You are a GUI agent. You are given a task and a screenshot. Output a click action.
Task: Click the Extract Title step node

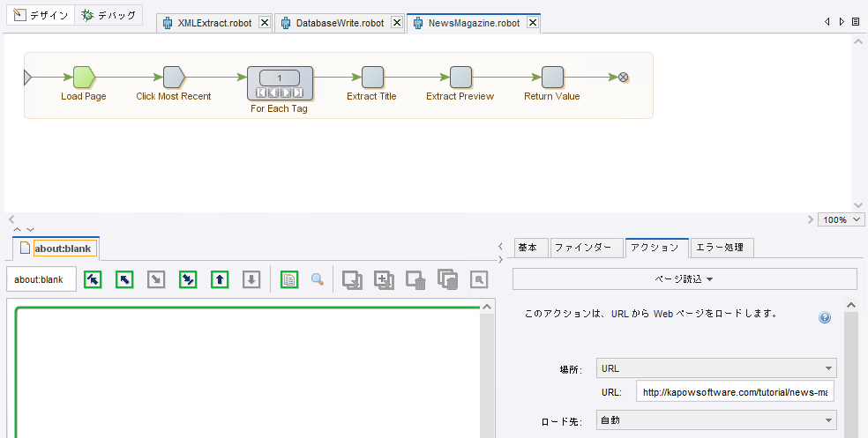pyautogui.click(x=372, y=78)
